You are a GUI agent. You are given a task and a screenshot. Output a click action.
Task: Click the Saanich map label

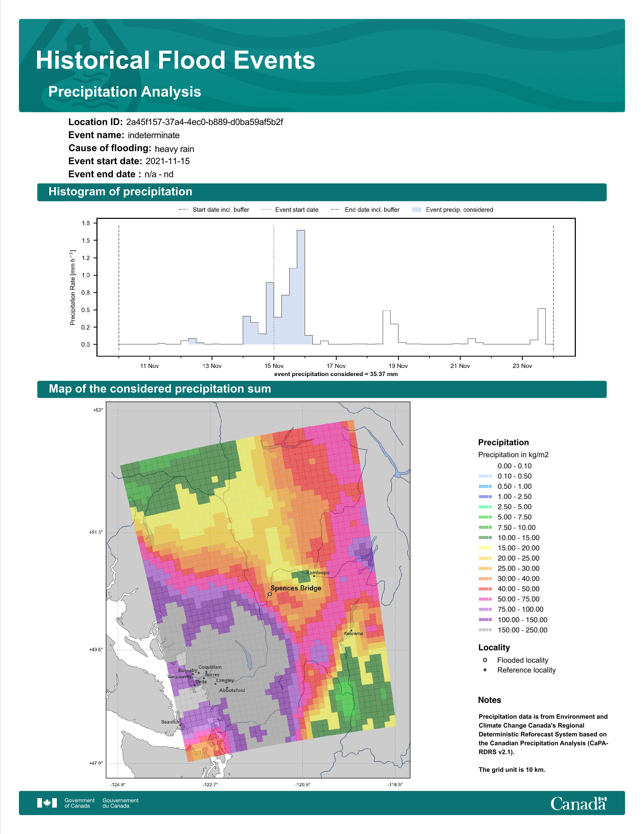(x=170, y=722)
